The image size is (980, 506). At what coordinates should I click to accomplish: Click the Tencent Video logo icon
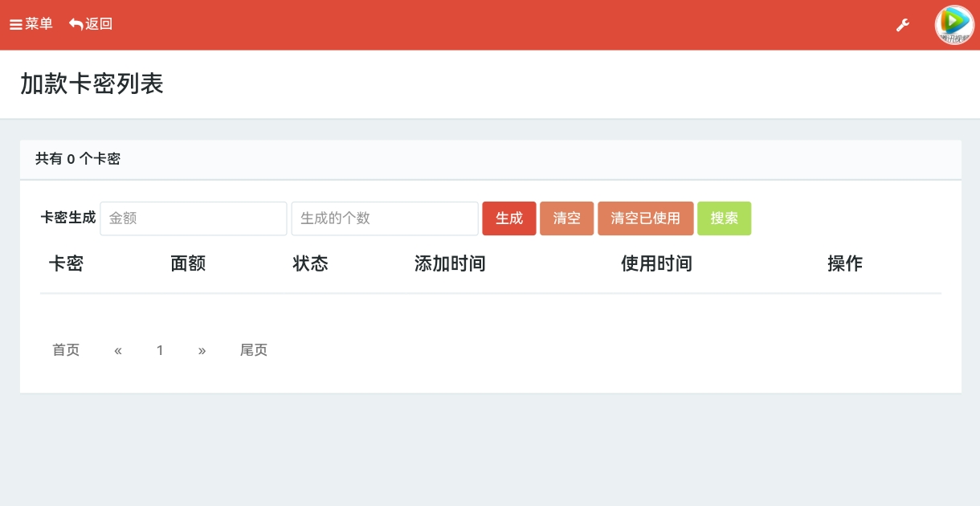[x=953, y=25]
